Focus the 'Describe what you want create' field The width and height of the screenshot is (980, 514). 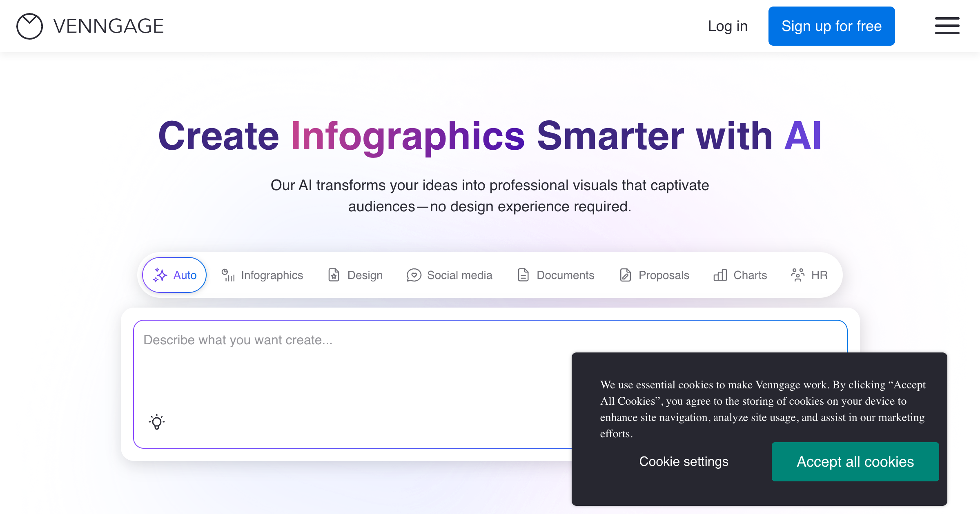tap(490, 384)
